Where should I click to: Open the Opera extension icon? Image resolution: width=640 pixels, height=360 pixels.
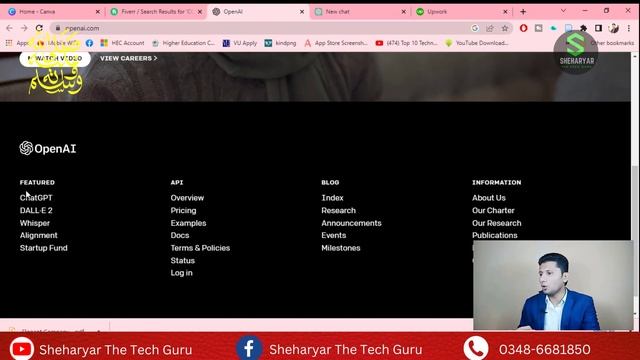pyautogui.click(x=524, y=28)
